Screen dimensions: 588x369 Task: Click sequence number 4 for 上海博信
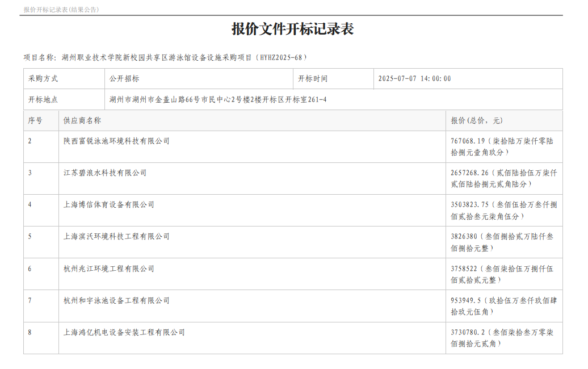click(x=30, y=205)
